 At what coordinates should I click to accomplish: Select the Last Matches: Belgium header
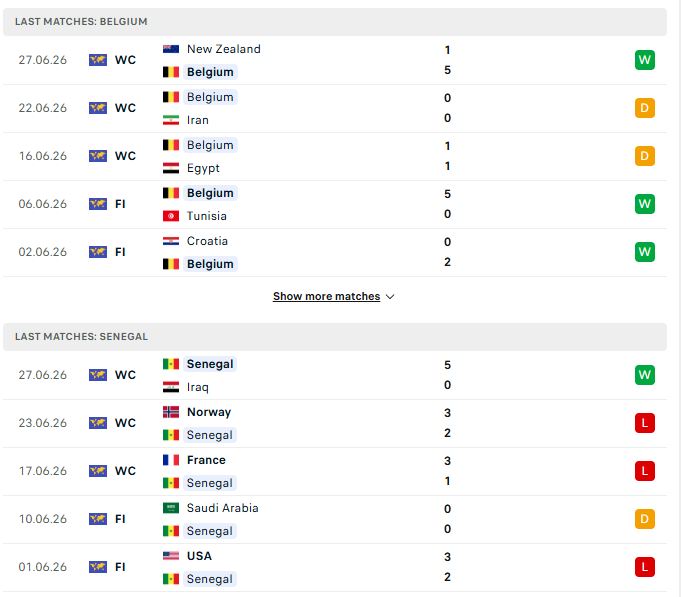[x=335, y=22]
